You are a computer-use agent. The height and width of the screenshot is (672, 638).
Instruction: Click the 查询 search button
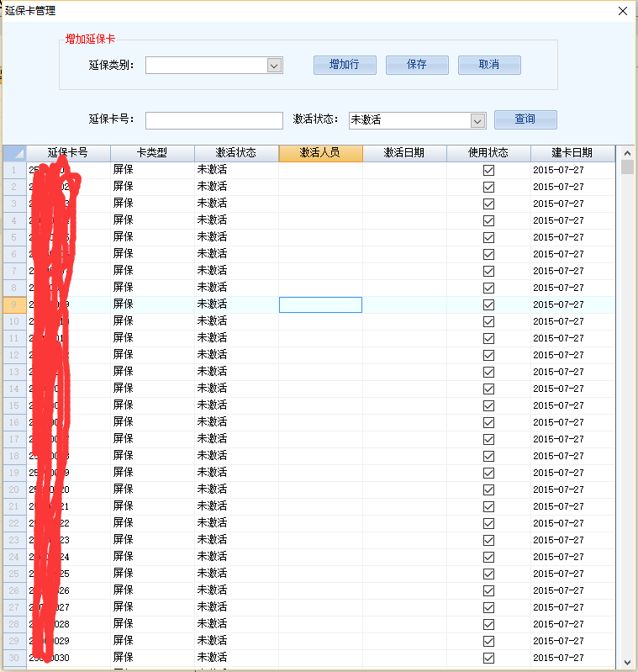(x=525, y=119)
